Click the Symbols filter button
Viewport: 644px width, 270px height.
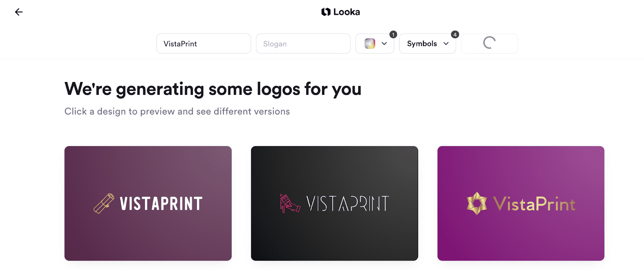tap(422, 43)
